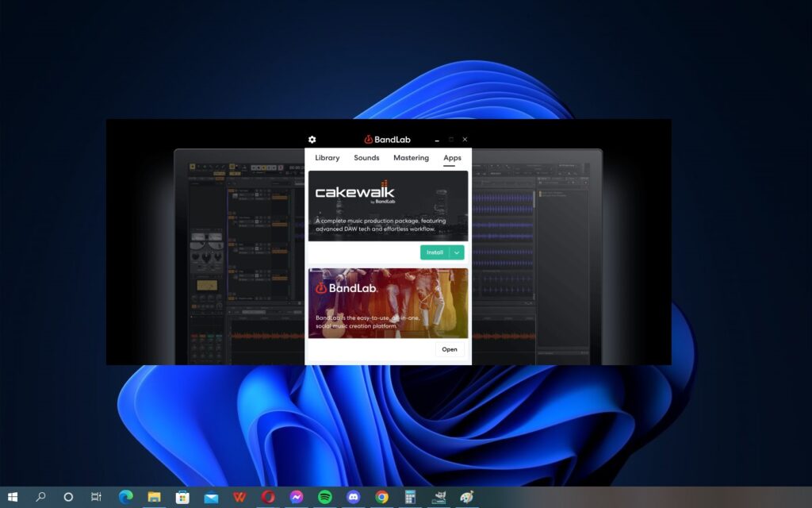Open File Explorer from the taskbar
Image resolution: width=812 pixels, height=508 pixels.
154,497
